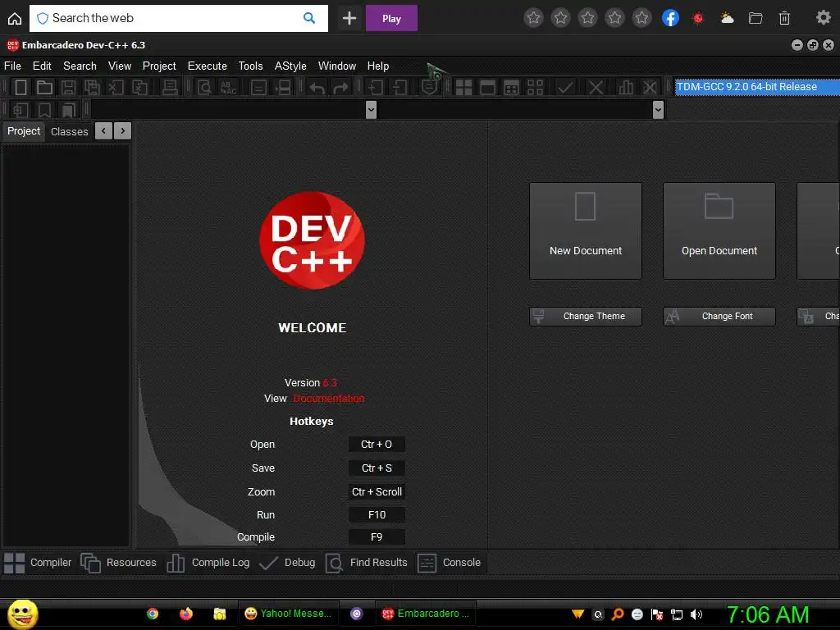Click the New file toolbar icon

click(x=21, y=87)
